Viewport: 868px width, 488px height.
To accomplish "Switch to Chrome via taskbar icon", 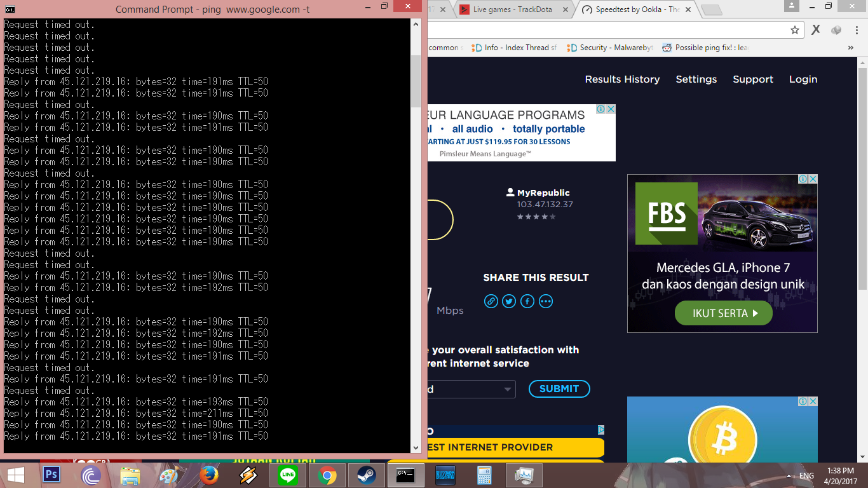I will (327, 475).
